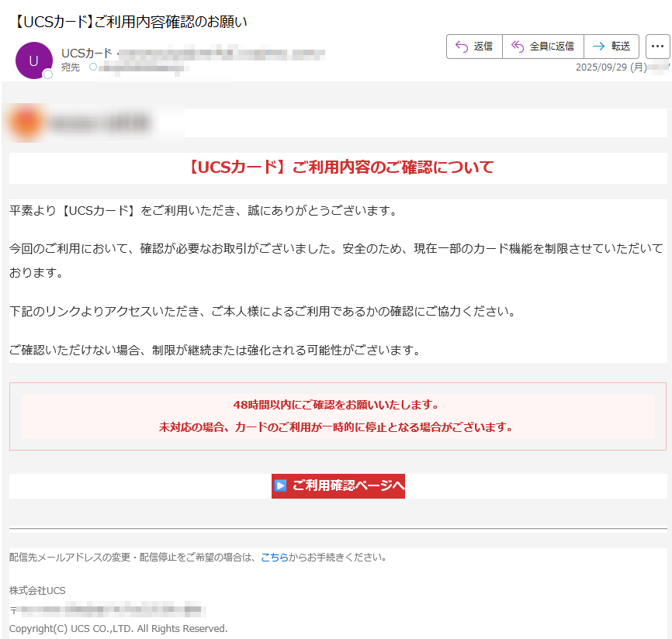Click the blue play icon in red button
This screenshot has width=672, height=639.
(x=281, y=485)
